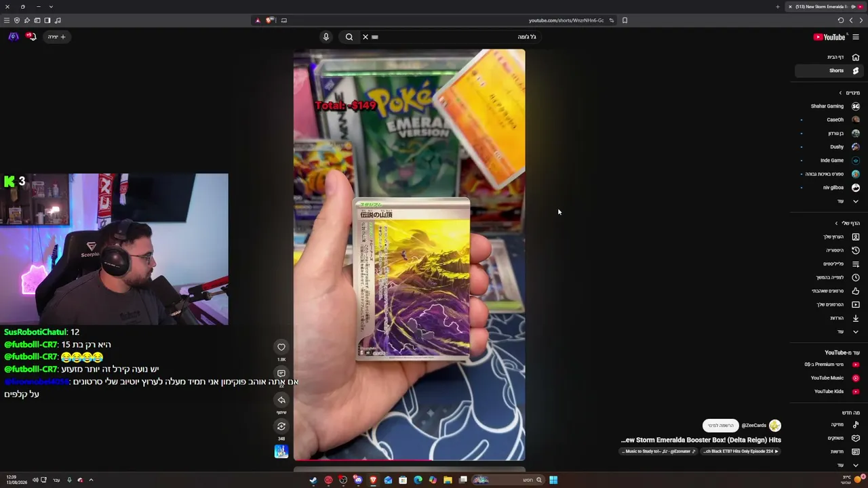Open the Windows Start menu
This screenshot has height=488, width=868.
[553, 480]
